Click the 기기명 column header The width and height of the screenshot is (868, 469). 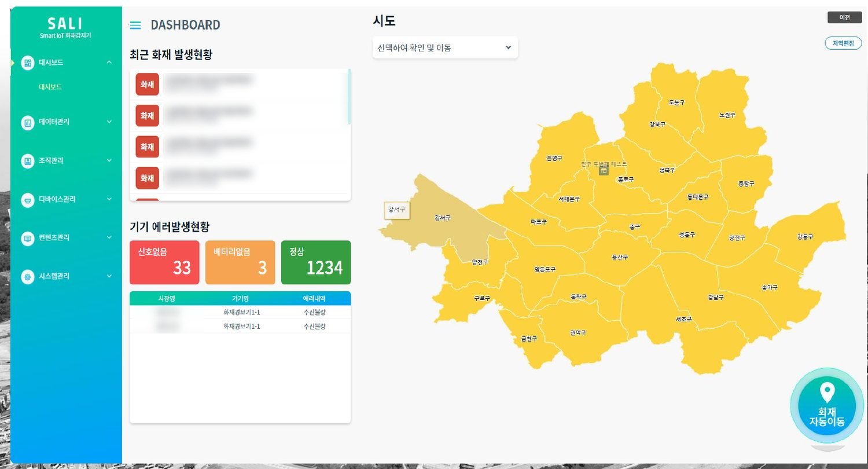click(240, 298)
